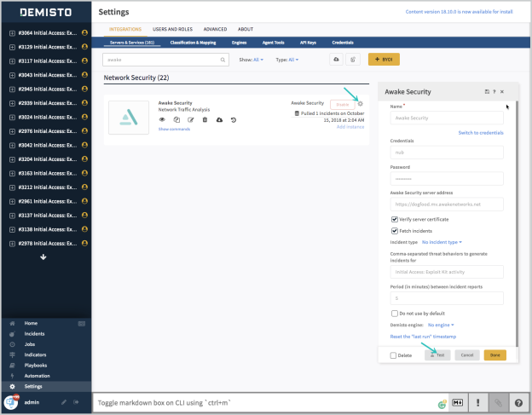Click the Disable button for Awake Security instance
532x415 pixels.
(x=343, y=105)
